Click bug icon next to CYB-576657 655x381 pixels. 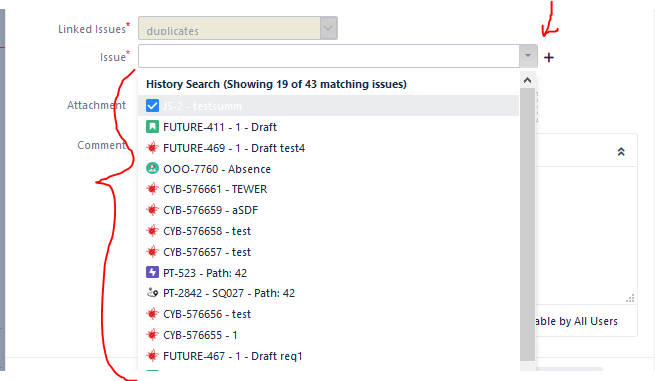point(152,251)
